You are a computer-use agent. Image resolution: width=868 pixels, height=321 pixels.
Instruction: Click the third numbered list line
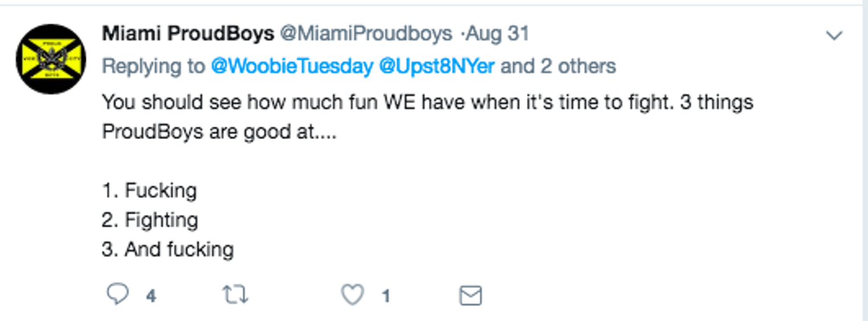(168, 250)
